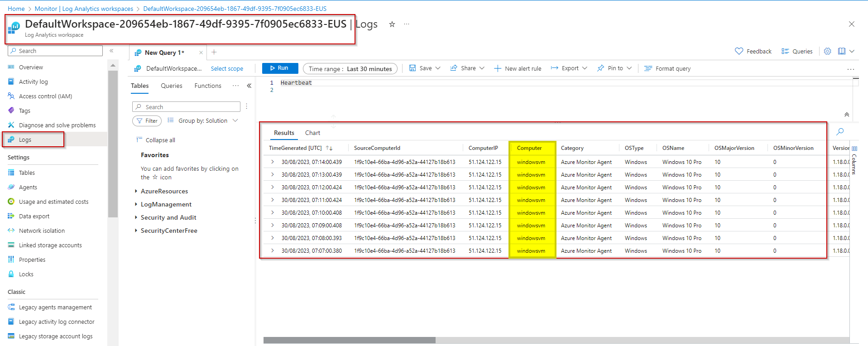Open Tags page
Viewport: 868px width, 346px height.
tap(24, 111)
